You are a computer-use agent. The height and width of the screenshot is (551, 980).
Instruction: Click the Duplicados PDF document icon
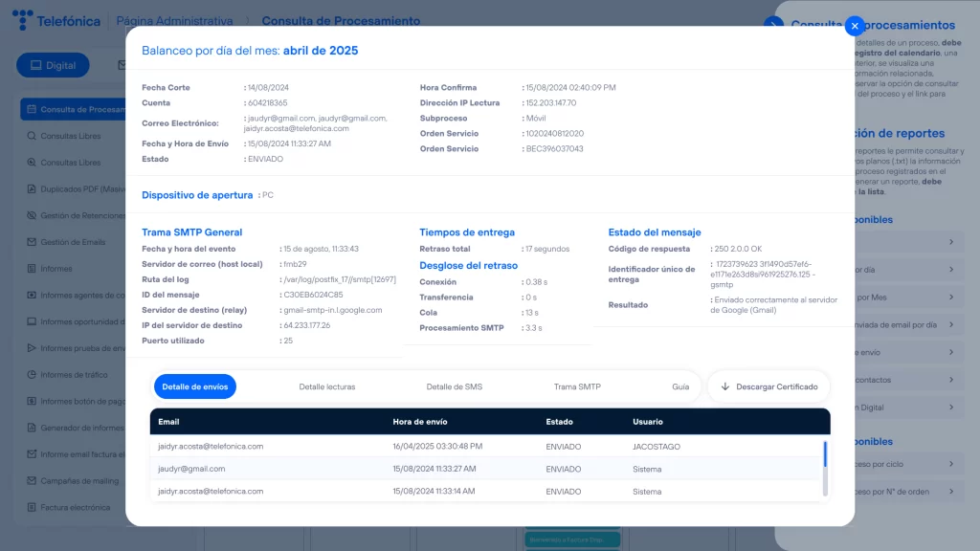click(32, 189)
